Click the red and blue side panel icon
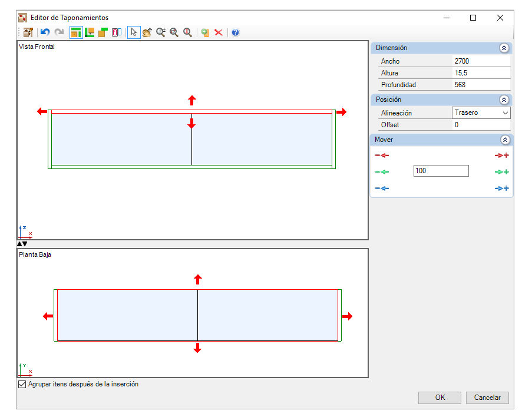The image size is (532, 417). click(117, 32)
